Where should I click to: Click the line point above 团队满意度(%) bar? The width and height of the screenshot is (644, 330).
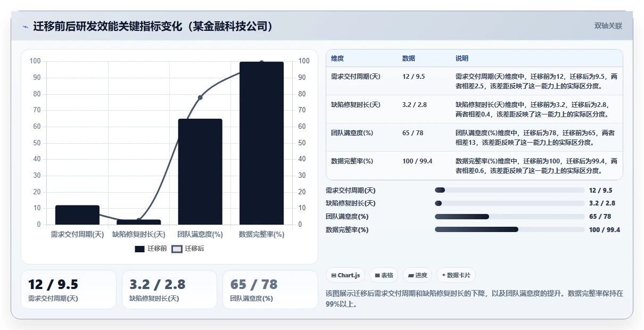tap(200, 97)
